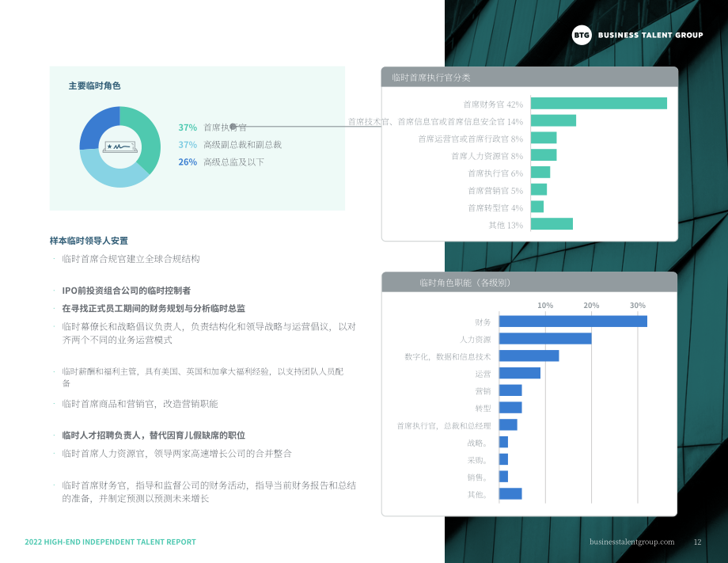Click the 首席执行官、总裁和总经理 row label
This screenshot has width=728, height=563.
click(444, 425)
